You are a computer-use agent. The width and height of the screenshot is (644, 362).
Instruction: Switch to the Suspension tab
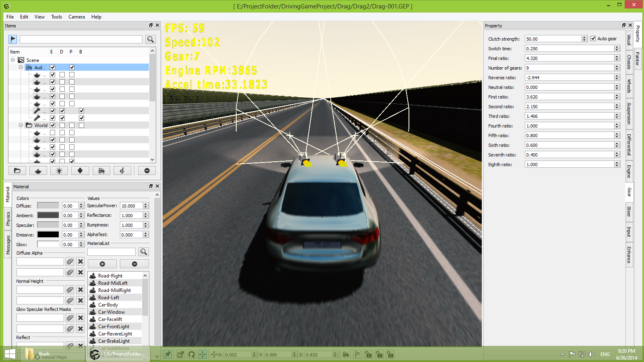pos(629,113)
